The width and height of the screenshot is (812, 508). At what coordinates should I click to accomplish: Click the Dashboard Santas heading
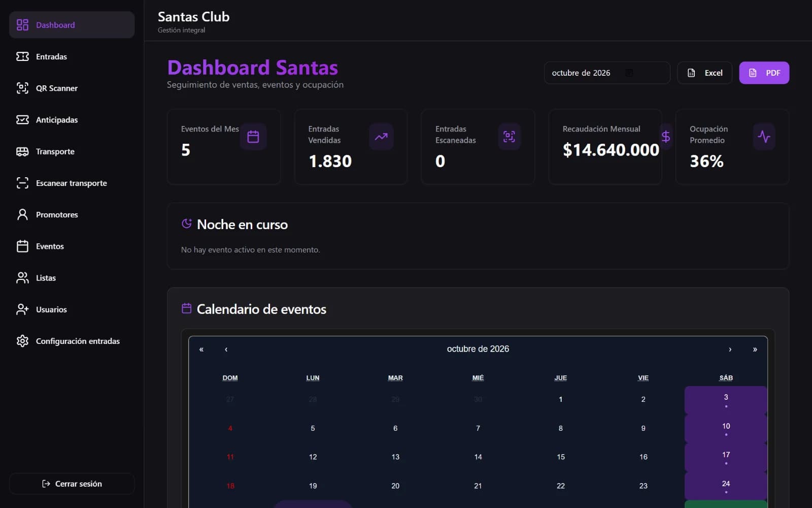click(253, 68)
